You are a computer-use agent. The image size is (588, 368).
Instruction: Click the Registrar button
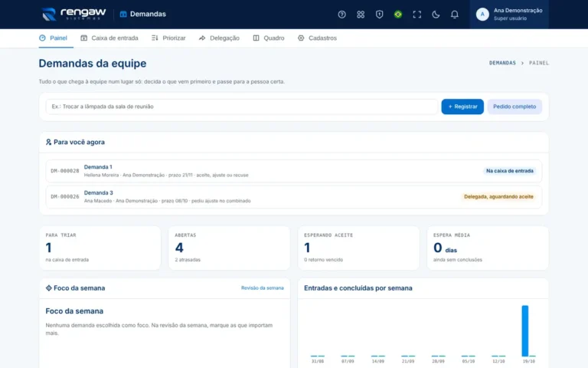click(x=462, y=107)
